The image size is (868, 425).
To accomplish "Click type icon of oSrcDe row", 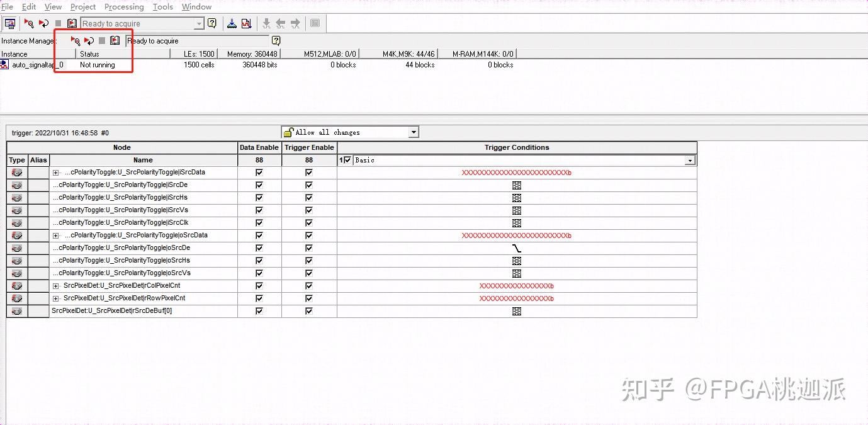I will point(17,248).
